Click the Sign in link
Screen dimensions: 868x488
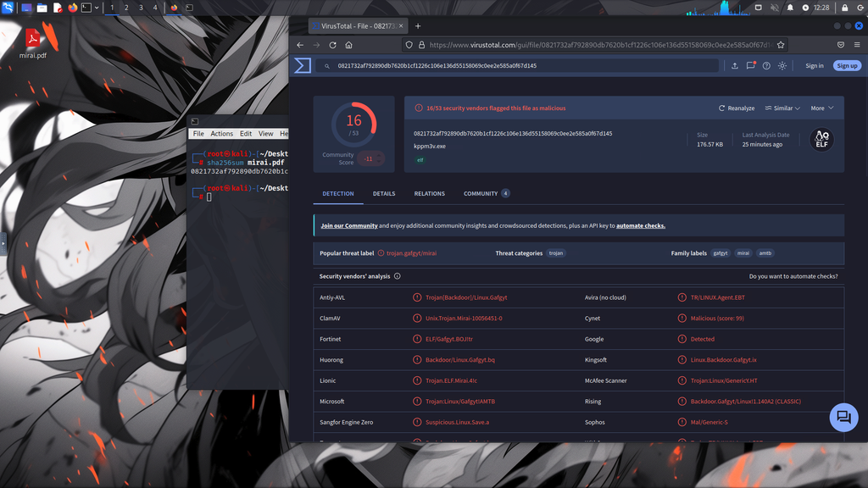point(815,66)
